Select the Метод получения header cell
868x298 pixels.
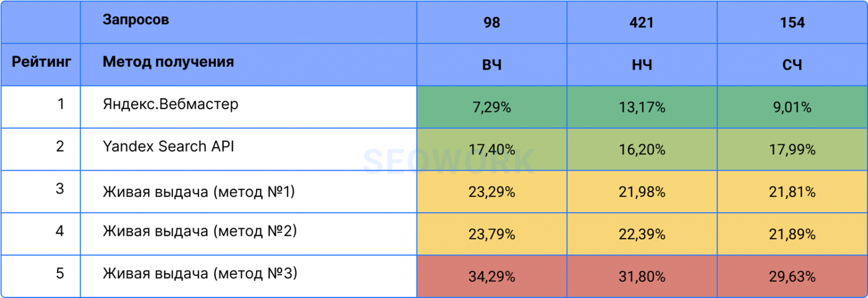tap(168, 62)
